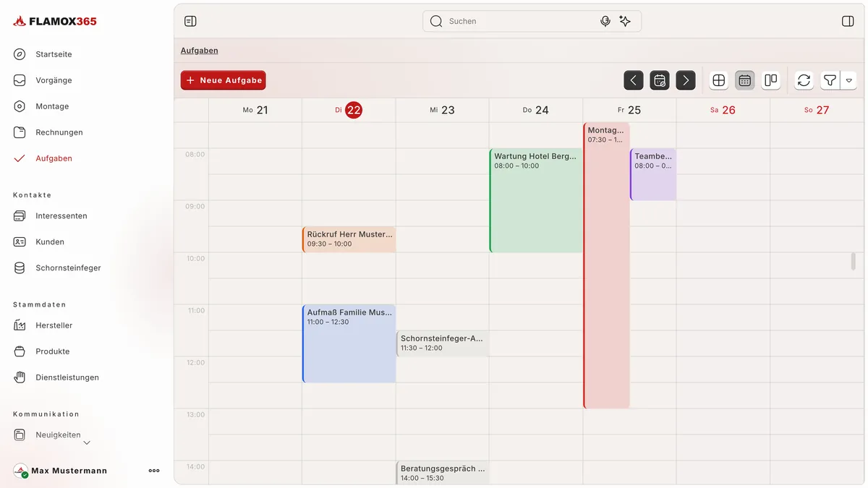Image resolution: width=868 pixels, height=488 pixels.
Task: Open Max Mustermann profile avatar
Action: coord(20,471)
